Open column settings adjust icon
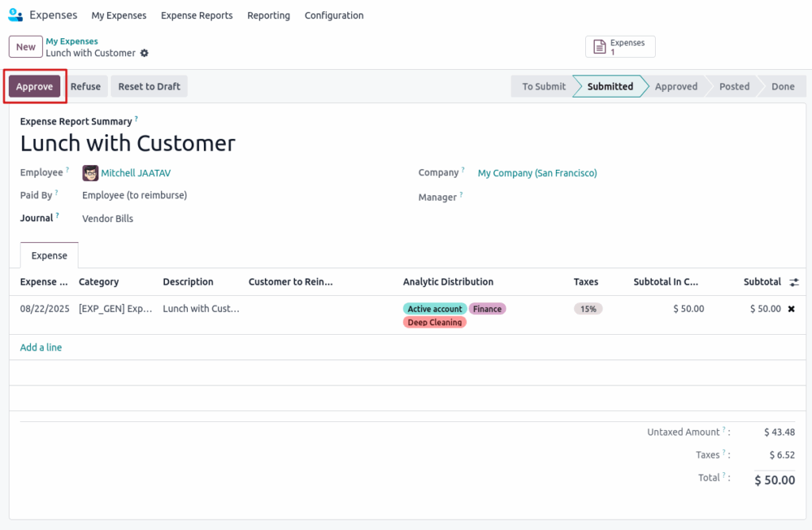The height and width of the screenshot is (530, 812). [x=794, y=282]
